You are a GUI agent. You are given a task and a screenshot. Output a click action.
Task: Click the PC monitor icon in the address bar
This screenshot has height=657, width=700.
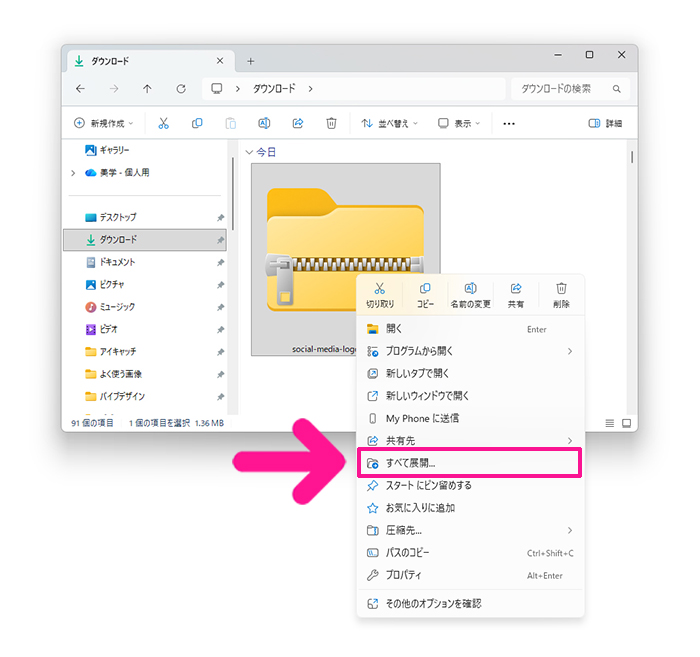(217, 88)
